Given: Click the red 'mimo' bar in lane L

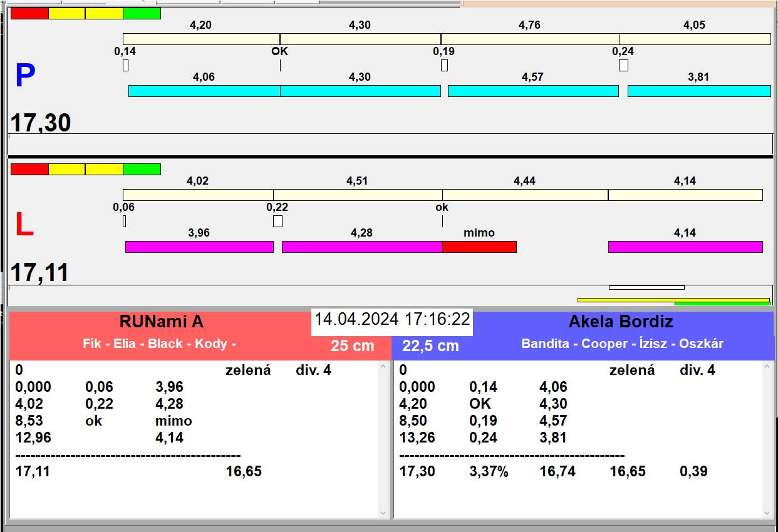Looking at the screenshot, I should 479,247.
